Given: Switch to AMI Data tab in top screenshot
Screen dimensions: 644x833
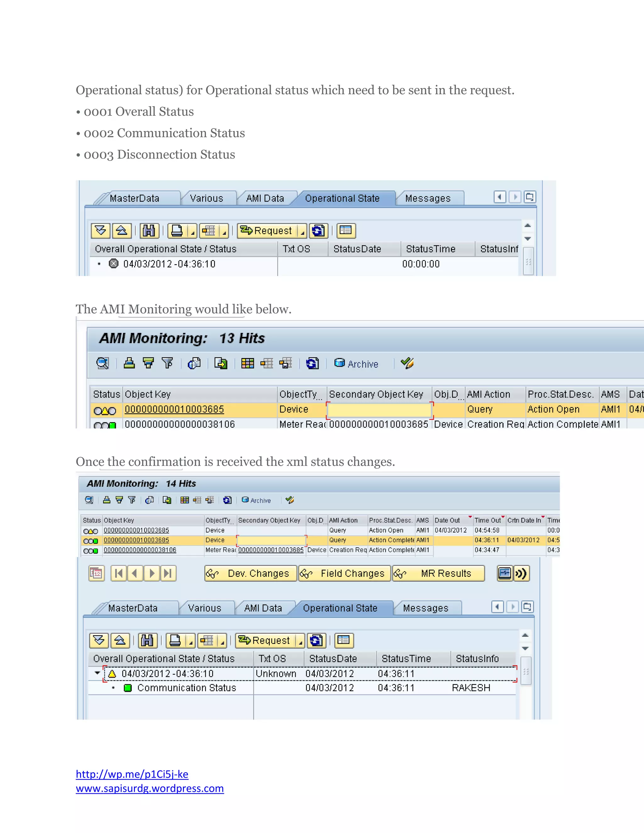Looking at the screenshot, I should 265,198.
